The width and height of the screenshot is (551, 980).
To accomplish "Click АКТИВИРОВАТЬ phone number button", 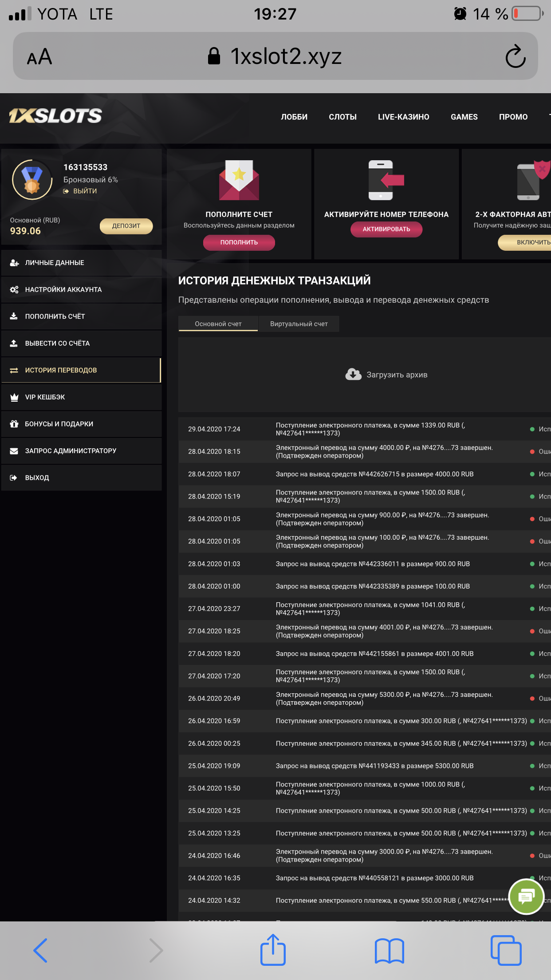I will [386, 229].
